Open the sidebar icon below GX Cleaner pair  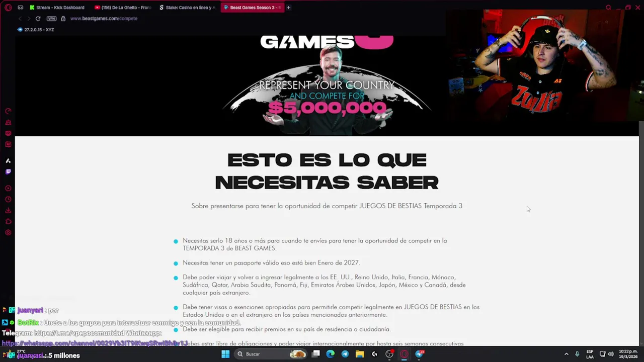coord(8,144)
